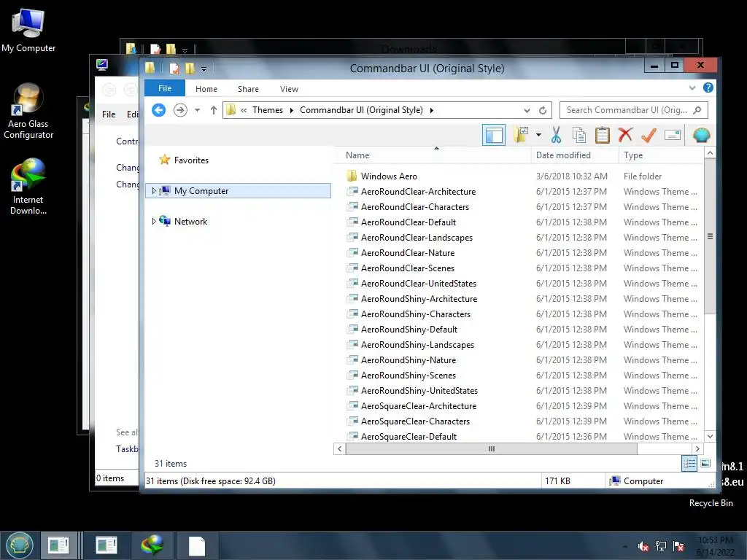Image resolution: width=747 pixels, height=560 pixels.
Task: Click Themes in the address breadcrumb
Action: pyautogui.click(x=267, y=110)
